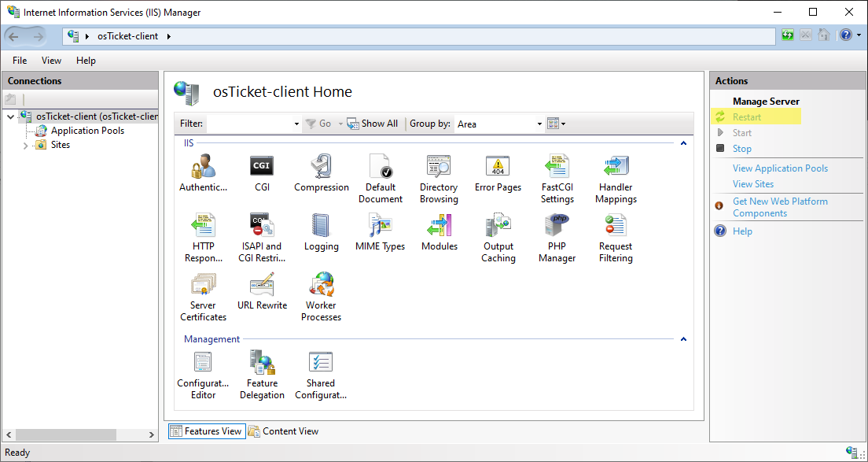Click View Application Pools link

tap(780, 168)
